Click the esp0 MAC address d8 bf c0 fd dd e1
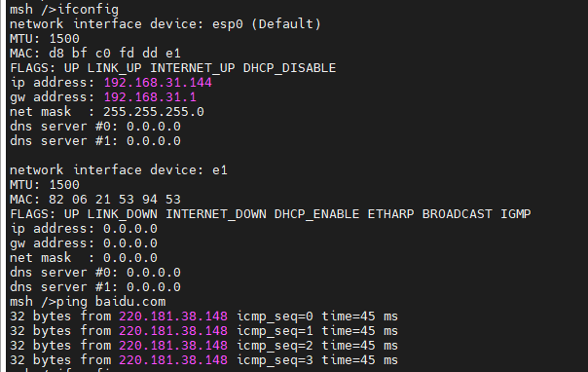The image size is (588, 372). pyautogui.click(x=115, y=54)
